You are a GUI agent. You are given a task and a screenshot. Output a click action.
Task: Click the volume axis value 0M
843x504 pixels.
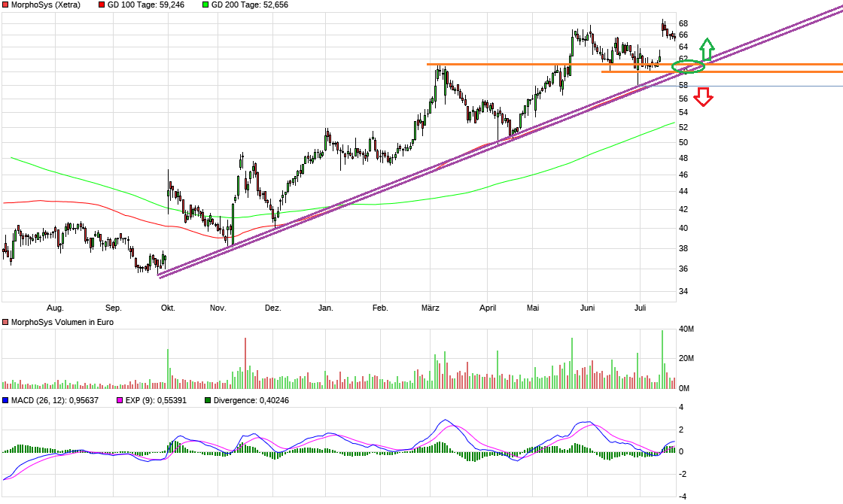[x=684, y=388]
